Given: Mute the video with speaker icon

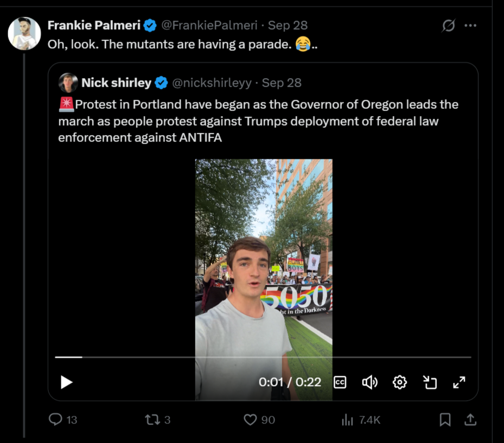Looking at the screenshot, I should [369, 382].
